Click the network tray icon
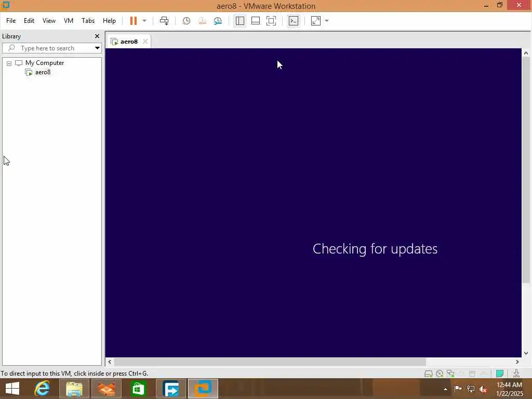This screenshot has height=399, width=532. coord(471,389)
